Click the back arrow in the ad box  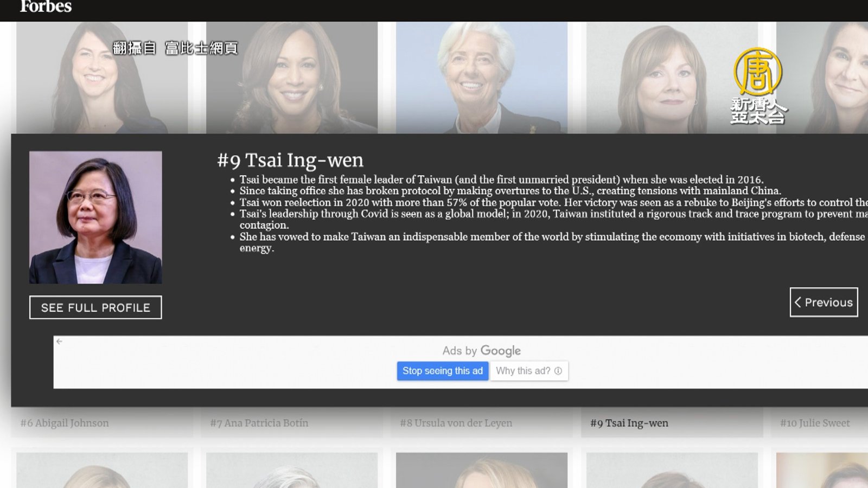(x=59, y=342)
